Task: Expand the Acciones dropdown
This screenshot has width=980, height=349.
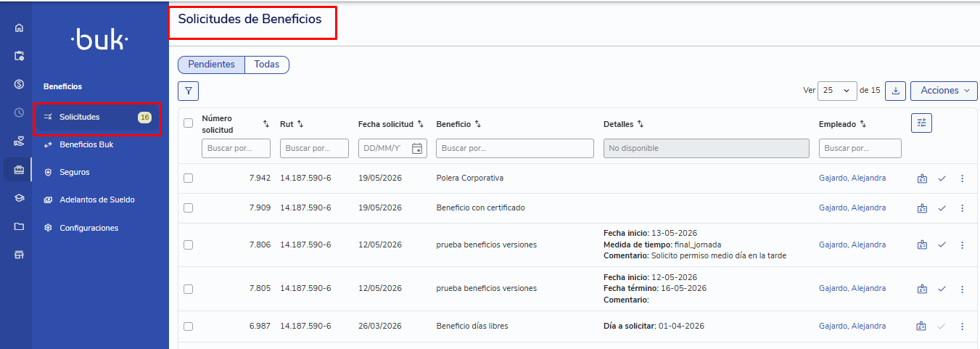Action: [944, 91]
